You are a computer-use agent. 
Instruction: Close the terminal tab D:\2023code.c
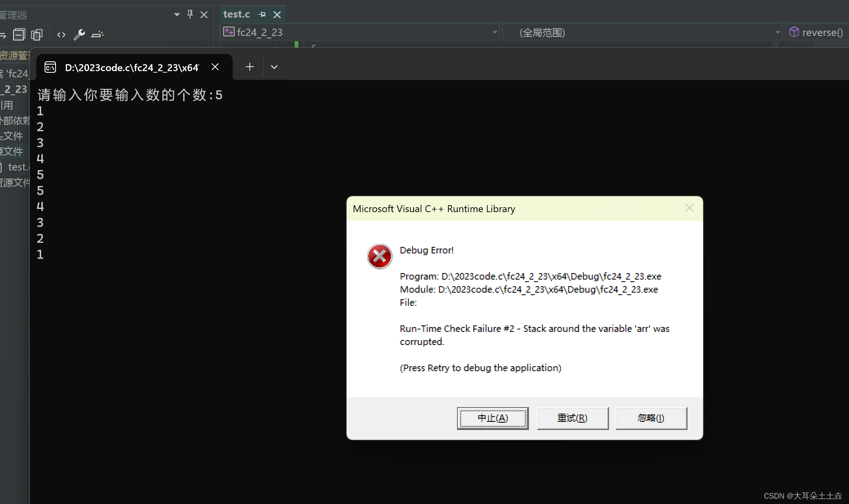point(215,67)
